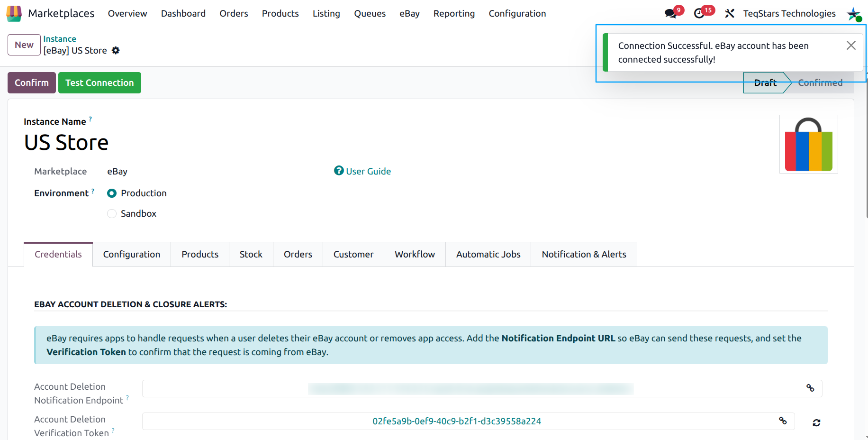
Task: Open the Marketplaces app icon
Action: click(x=14, y=13)
